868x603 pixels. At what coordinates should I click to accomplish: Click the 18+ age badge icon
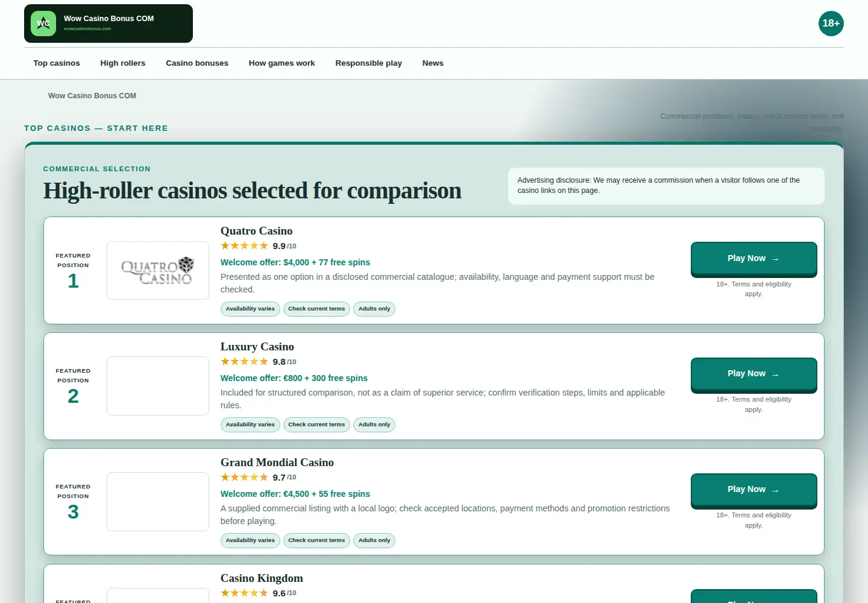coord(831,24)
